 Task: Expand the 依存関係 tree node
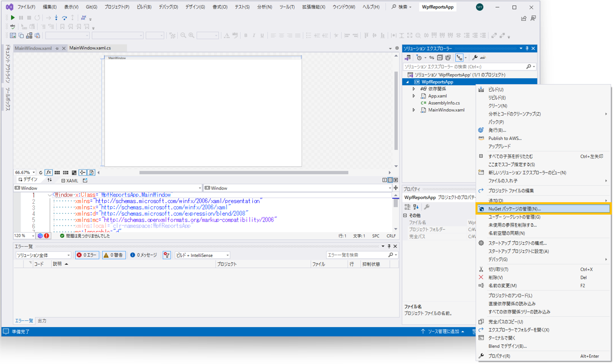(x=414, y=89)
